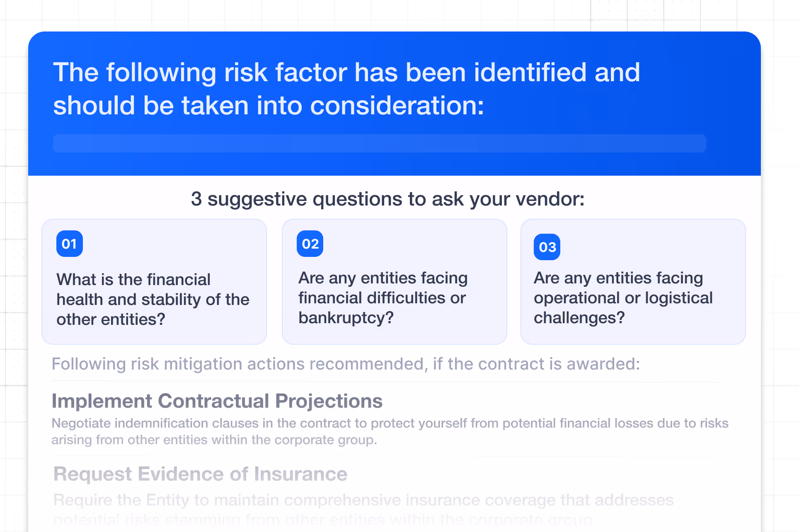799x532 pixels.
Task: Click the '3 suggestive questions to ask your vendor' heading
Action: (387, 199)
